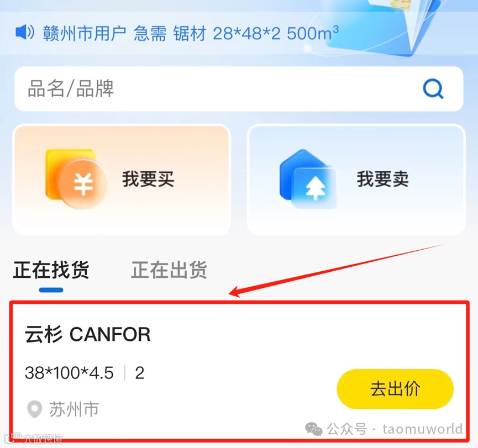Tap the yuan coin buy icon
This screenshot has width=478, height=448.
[x=76, y=179]
